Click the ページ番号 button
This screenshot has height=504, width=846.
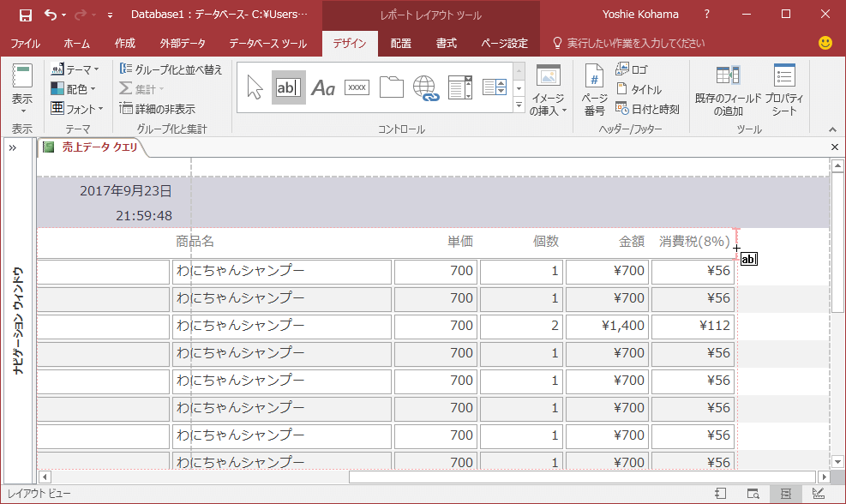click(x=594, y=90)
